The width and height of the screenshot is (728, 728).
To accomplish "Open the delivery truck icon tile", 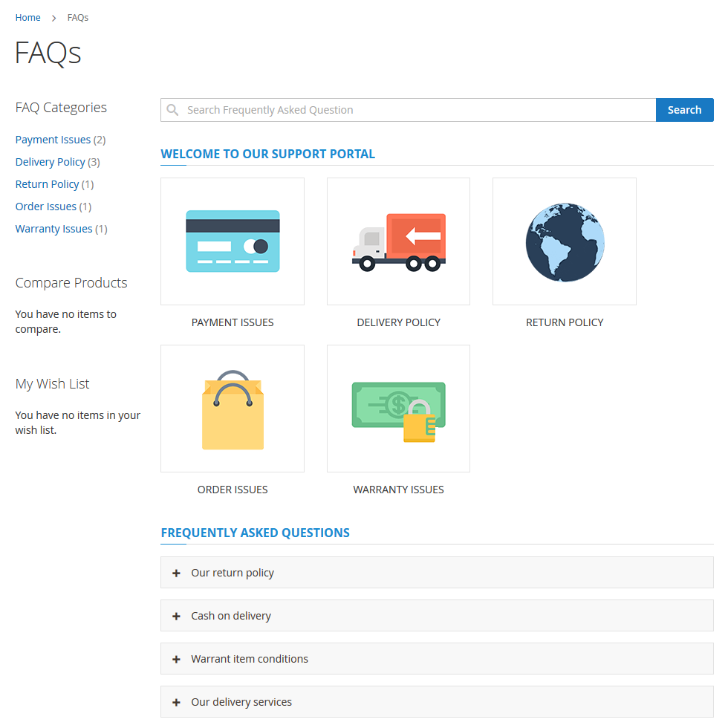I will pos(398,241).
